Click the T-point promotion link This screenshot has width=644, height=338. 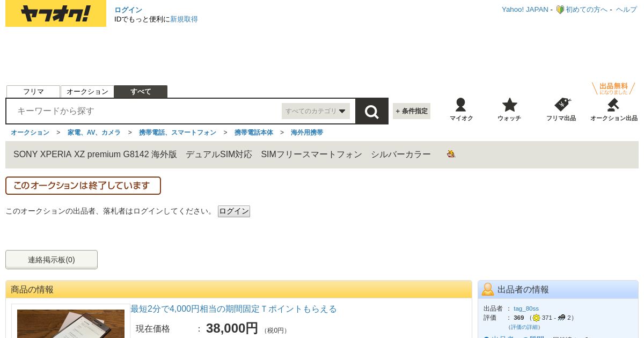233,309
